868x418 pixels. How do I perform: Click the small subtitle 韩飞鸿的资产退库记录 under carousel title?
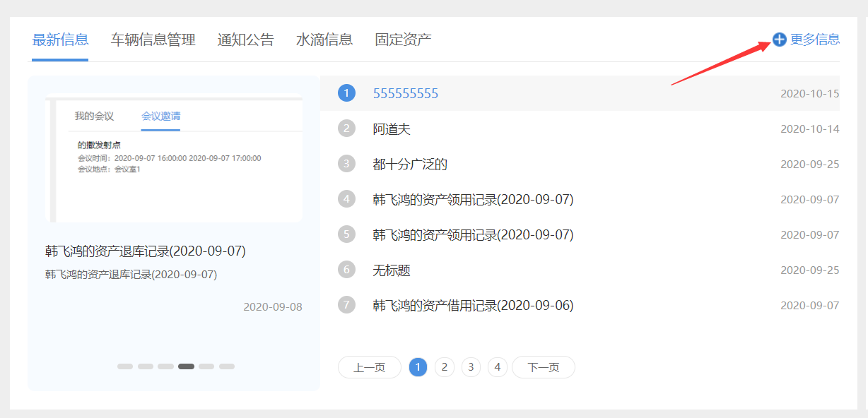(131, 275)
